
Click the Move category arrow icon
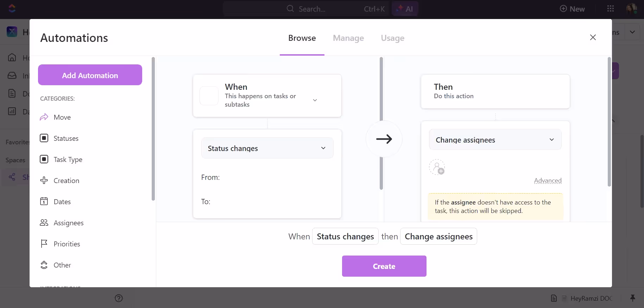(x=44, y=117)
